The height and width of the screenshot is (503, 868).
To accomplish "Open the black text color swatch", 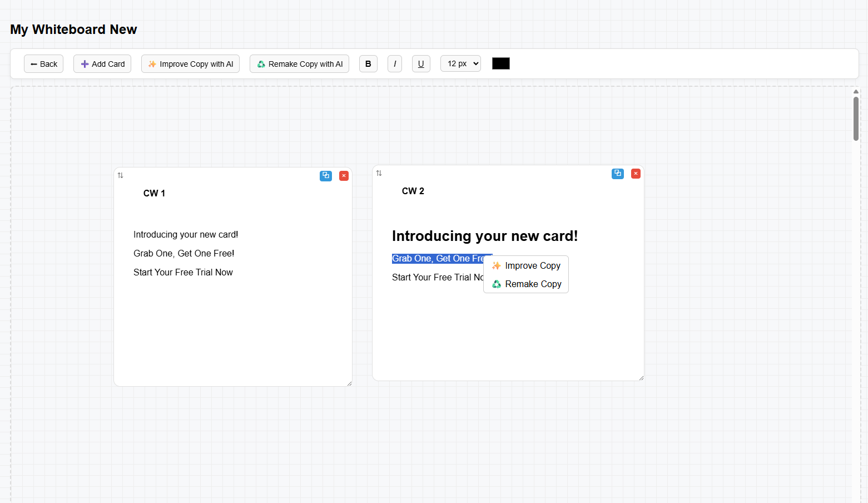I will coord(500,63).
